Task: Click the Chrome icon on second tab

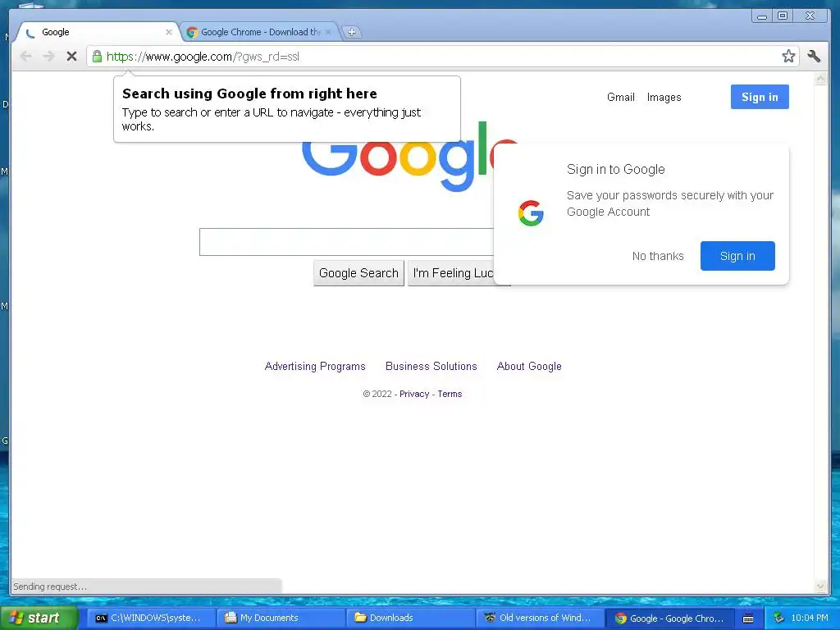Action: 192,33
